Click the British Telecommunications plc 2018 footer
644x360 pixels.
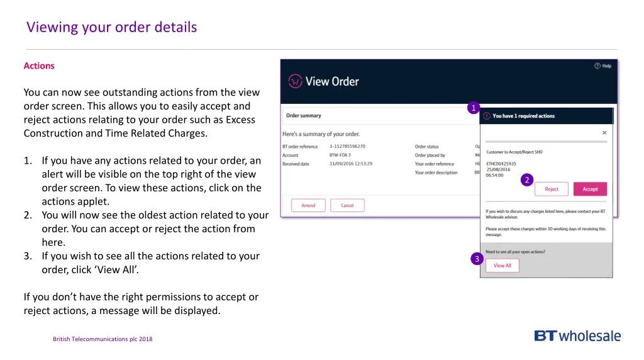coord(103,339)
